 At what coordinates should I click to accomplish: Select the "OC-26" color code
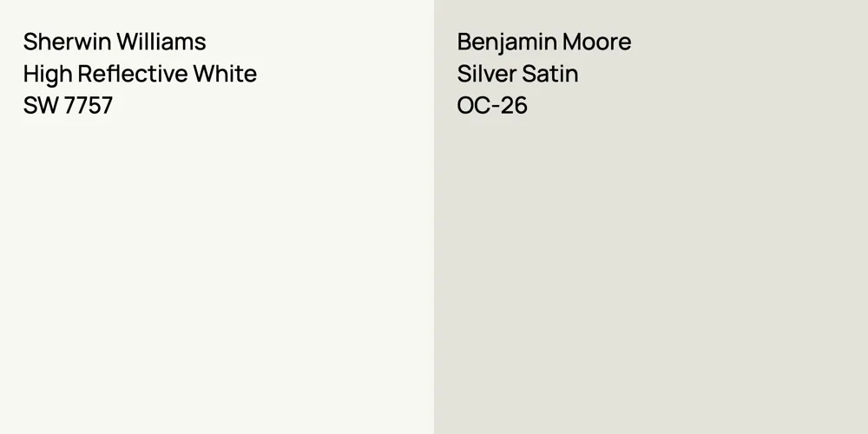492,106
